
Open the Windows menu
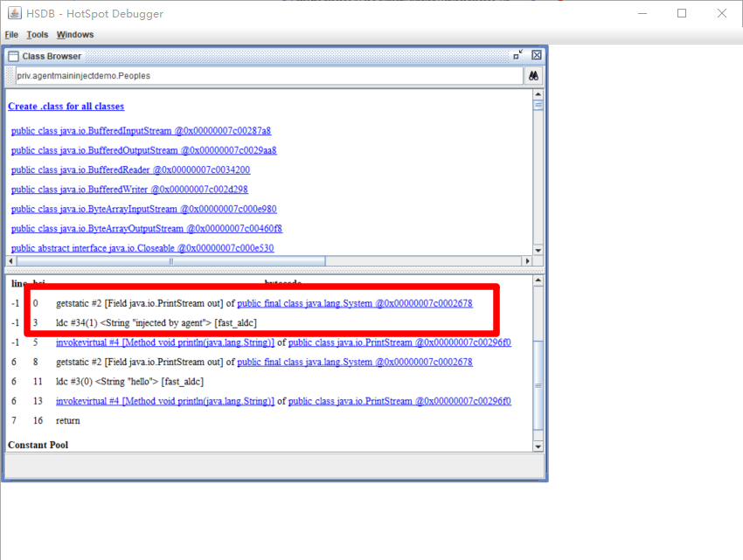coord(75,35)
